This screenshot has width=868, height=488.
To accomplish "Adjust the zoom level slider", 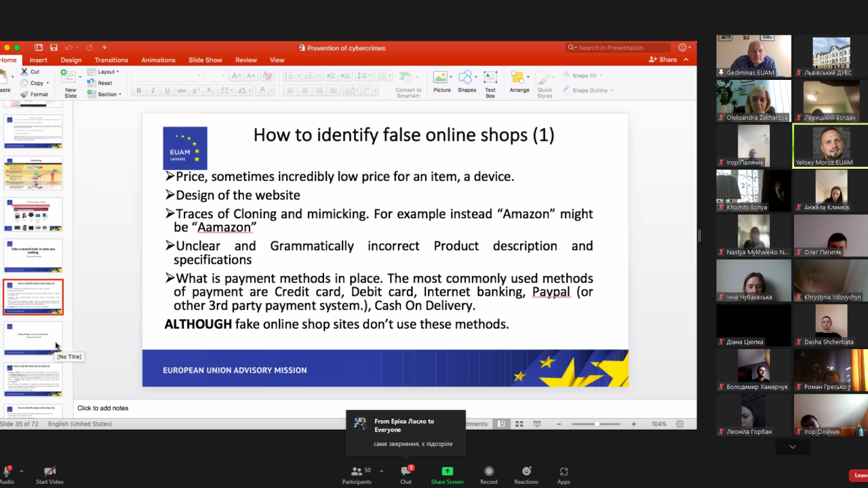I will tap(597, 424).
